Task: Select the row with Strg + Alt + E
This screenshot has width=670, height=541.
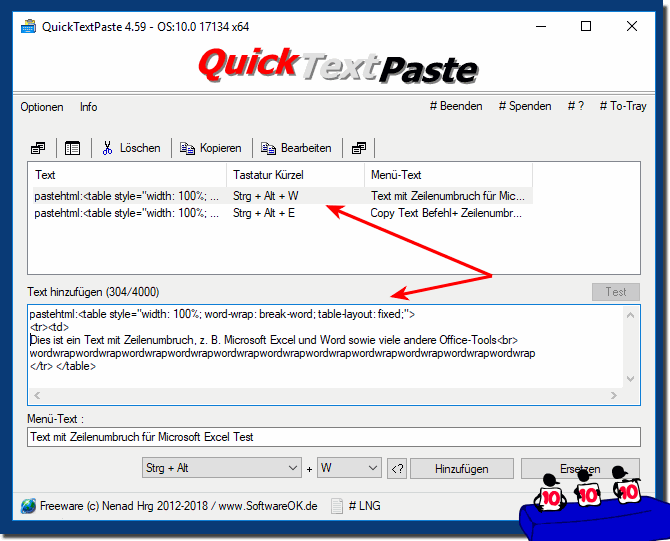Action: click(282, 213)
